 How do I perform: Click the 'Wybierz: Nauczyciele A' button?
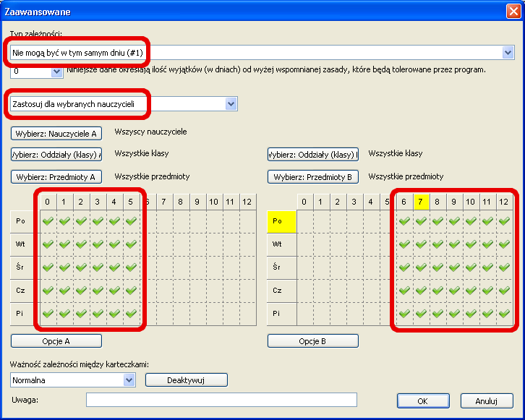pos(56,134)
